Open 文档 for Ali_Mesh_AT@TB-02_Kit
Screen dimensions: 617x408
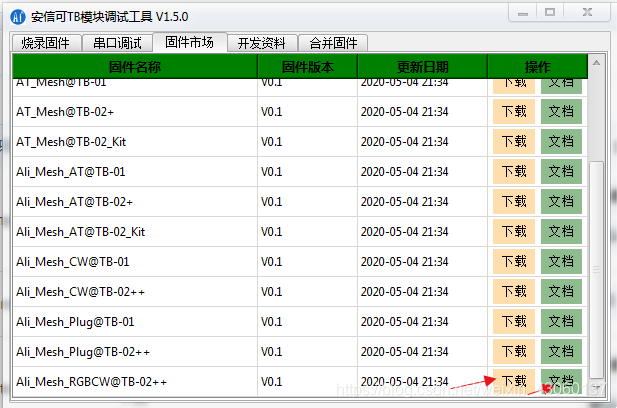pos(561,231)
